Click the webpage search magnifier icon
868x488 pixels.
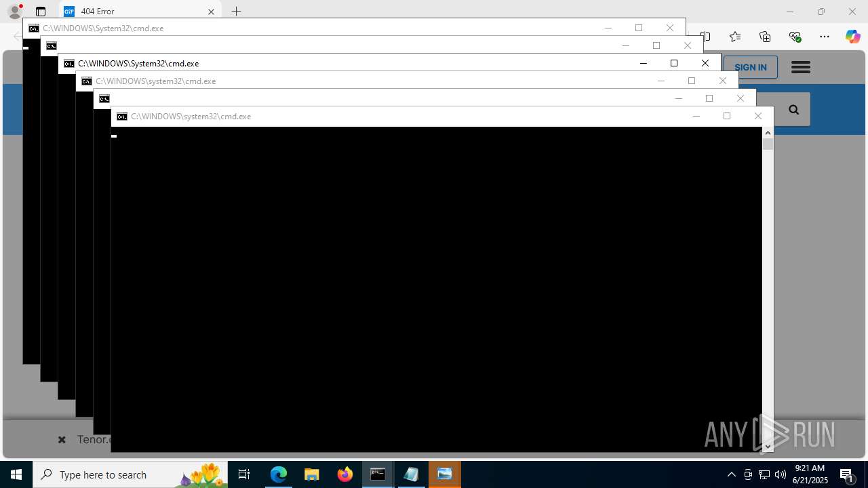[x=794, y=109]
